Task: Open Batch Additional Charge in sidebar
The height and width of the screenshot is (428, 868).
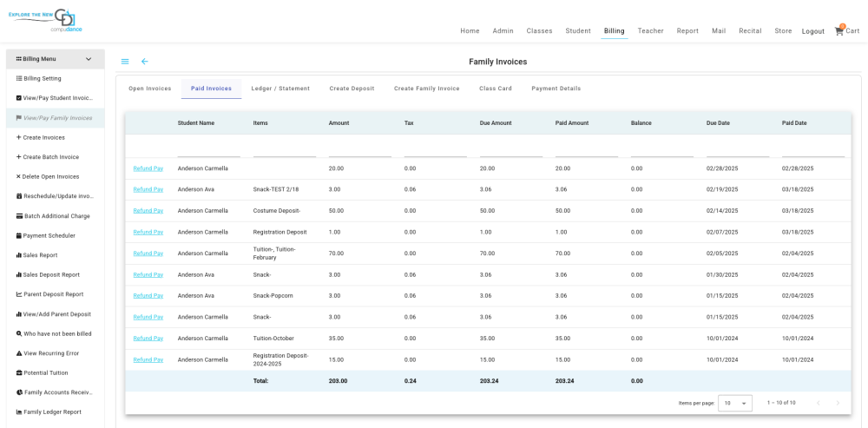Action: [55, 216]
